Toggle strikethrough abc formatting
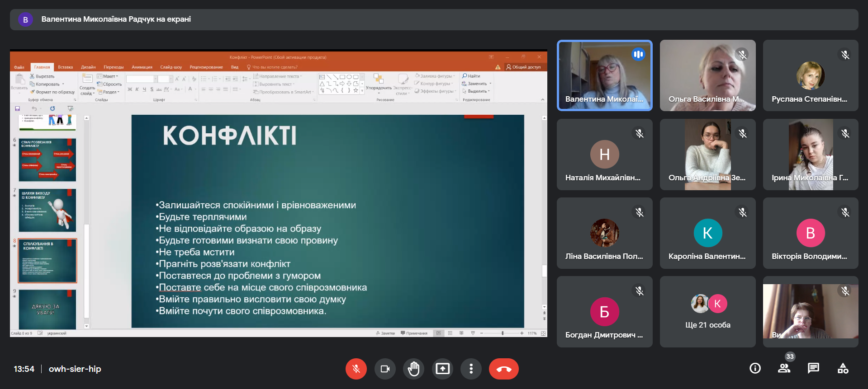The height and width of the screenshot is (389, 868). coord(159,89)
